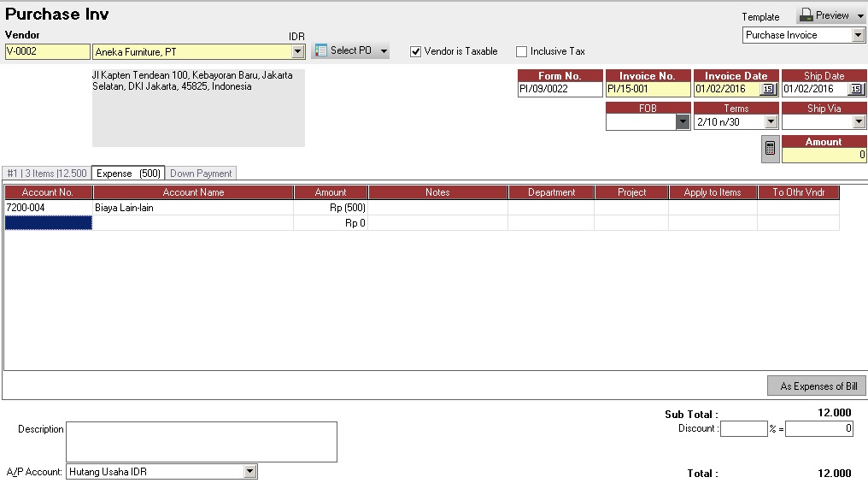
Task: Open the A/P Account dropdown
Action: (x=249, y=472)
